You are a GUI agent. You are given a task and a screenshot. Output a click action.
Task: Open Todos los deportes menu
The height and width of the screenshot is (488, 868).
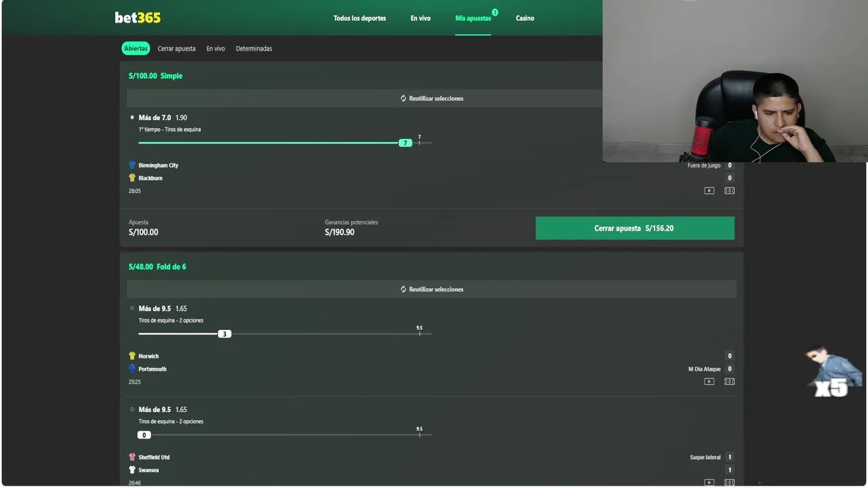tap(359, 18)
